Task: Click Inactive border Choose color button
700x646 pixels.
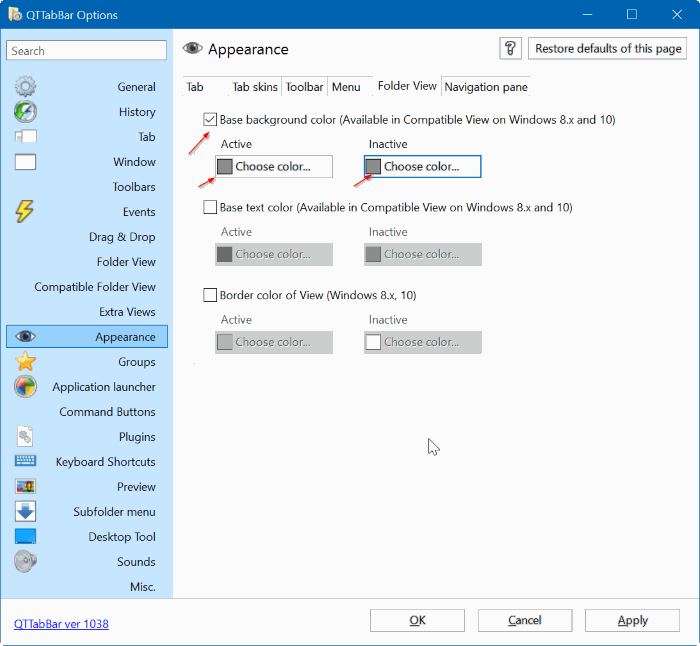Action: pyautogui.click(x=422, y=342)
